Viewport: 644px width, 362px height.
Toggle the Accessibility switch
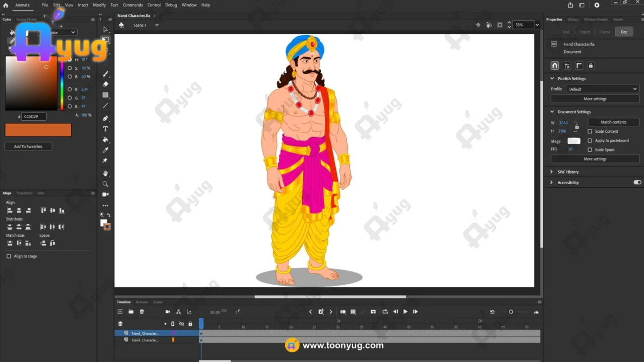click(x=637, y=183)
